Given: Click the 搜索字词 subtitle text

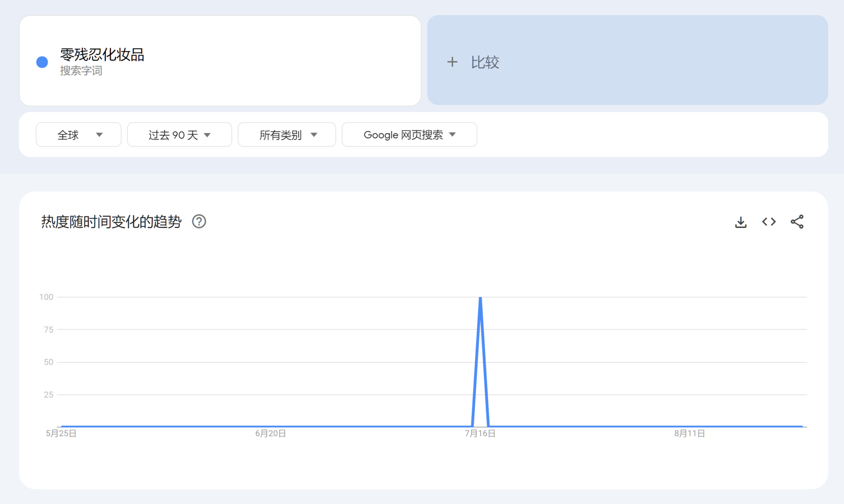Looking at the screenshot, I should coord(81,71).
